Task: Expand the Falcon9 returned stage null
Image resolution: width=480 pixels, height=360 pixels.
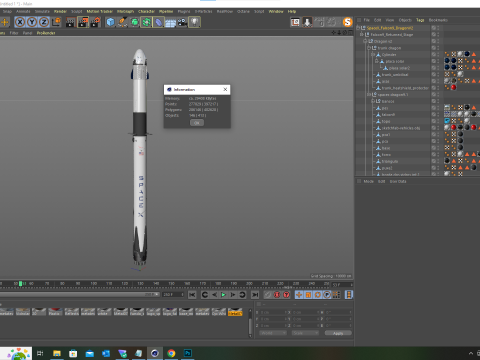Action: point(362,35)
